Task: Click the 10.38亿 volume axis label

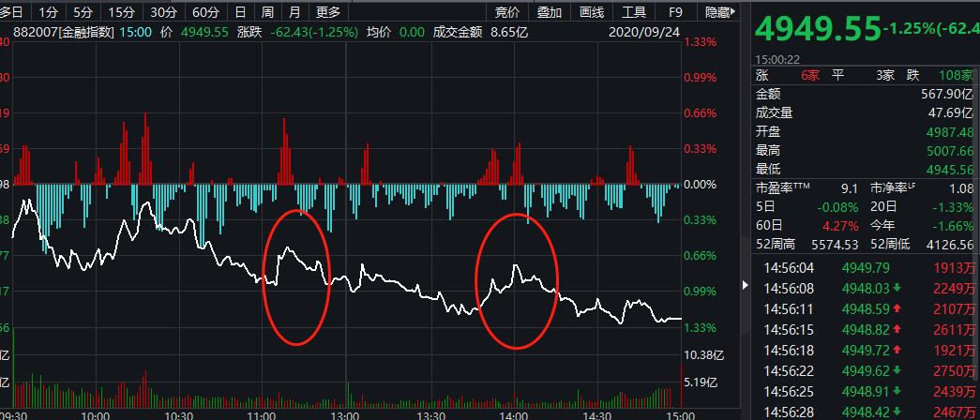Action: [705, 355]
